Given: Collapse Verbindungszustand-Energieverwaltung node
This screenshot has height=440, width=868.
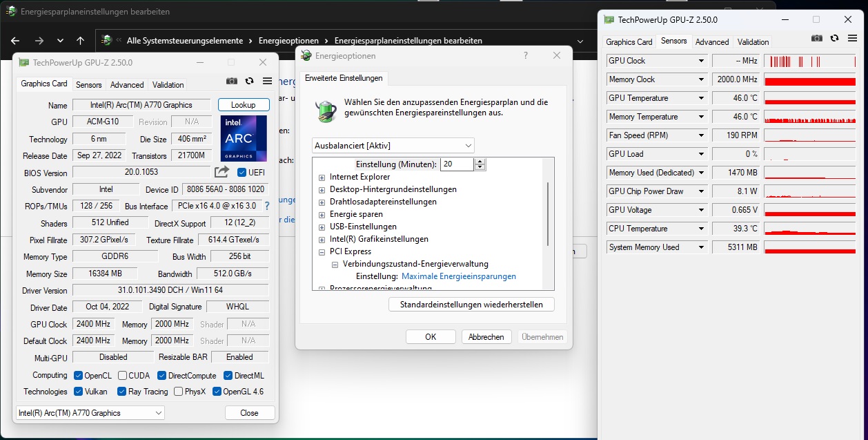Looking at the screenshot, I should pyautogui.click(x=335, y=264).
